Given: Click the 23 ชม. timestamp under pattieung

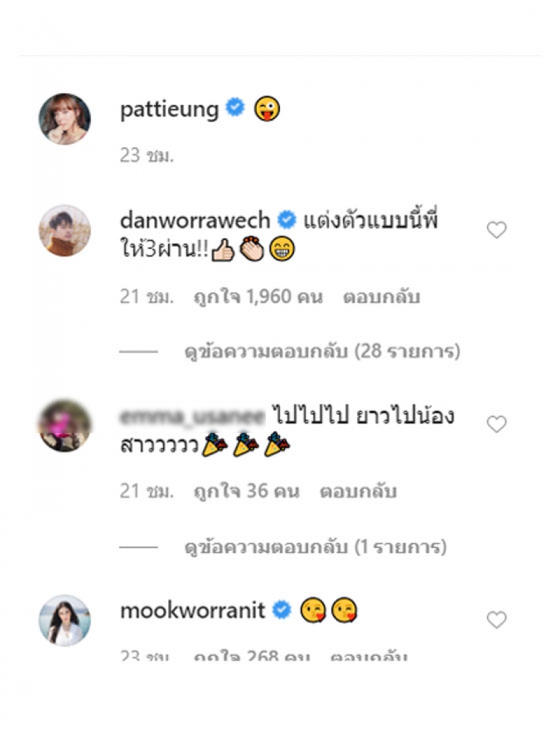Looking at the screenshot, I should (x=146, y=155).
